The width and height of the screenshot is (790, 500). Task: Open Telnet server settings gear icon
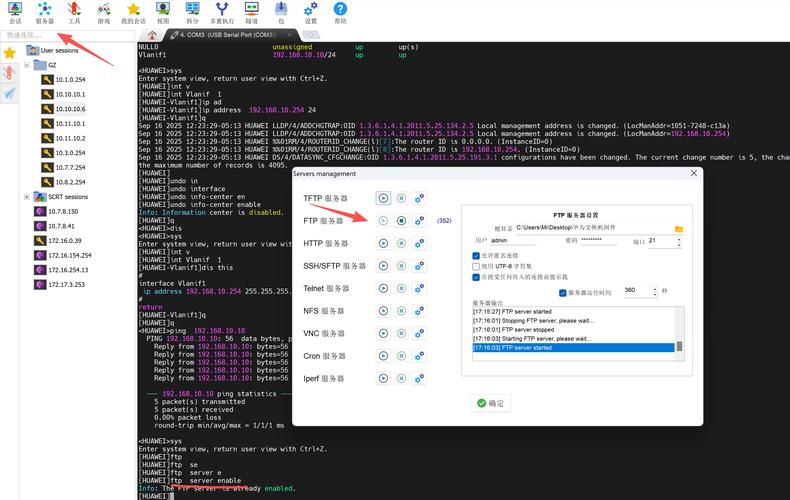[x=419, y=288]
